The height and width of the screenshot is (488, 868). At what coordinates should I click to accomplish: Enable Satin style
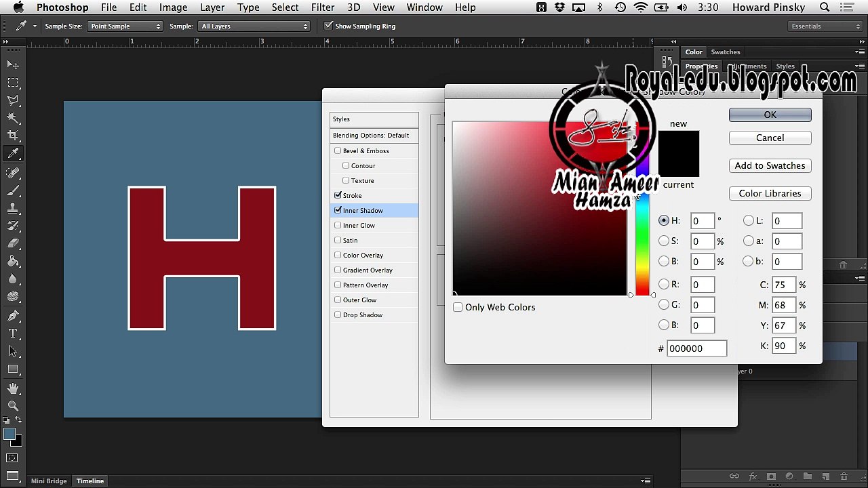pos(338,240)
